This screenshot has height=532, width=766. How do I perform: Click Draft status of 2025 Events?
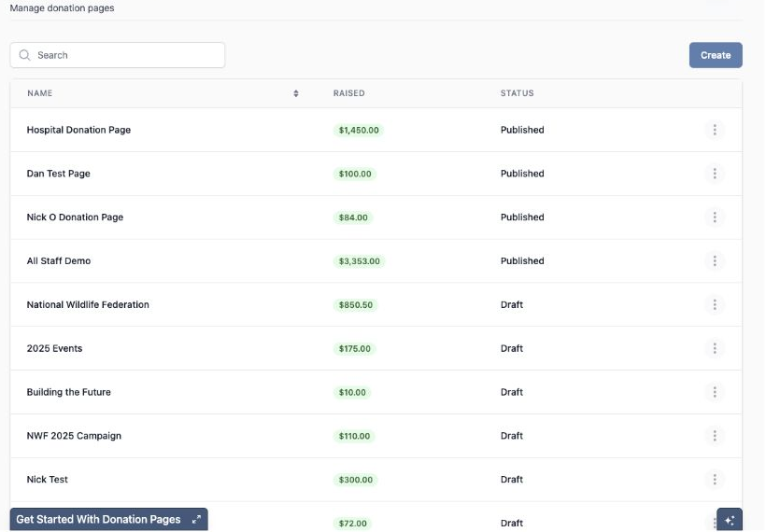(512, 348)
